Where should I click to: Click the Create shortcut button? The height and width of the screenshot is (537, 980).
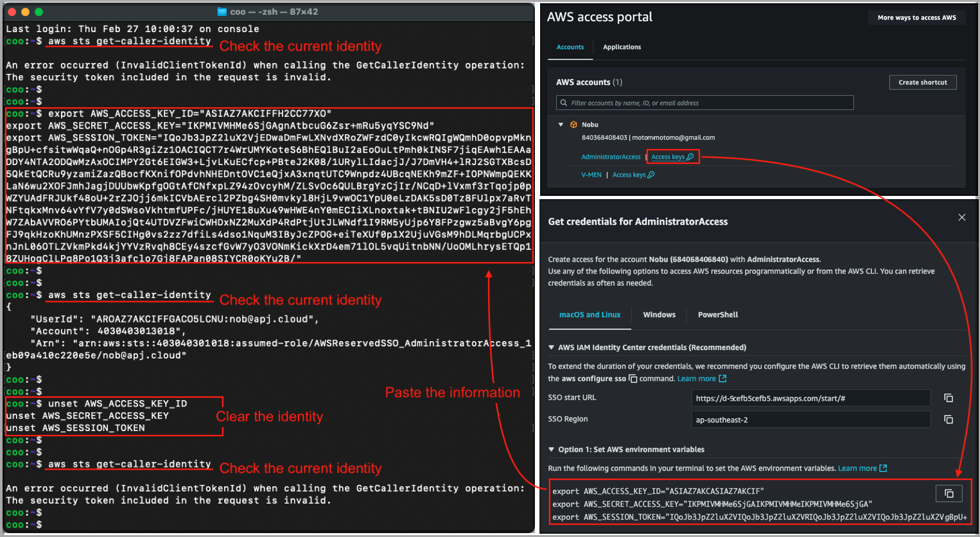point(922,82)
